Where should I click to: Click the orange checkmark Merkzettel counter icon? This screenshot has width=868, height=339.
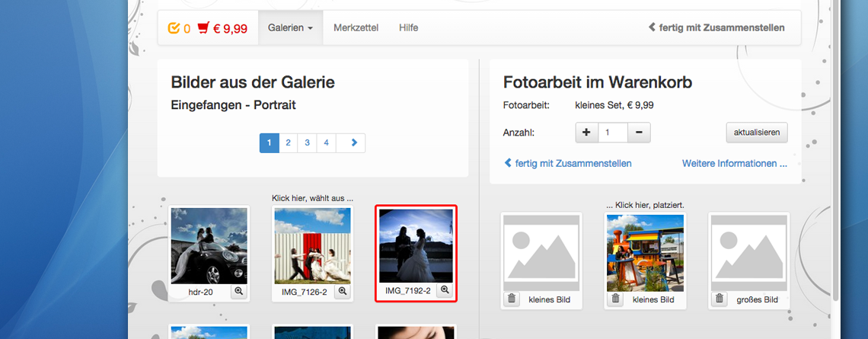[174, 27]
